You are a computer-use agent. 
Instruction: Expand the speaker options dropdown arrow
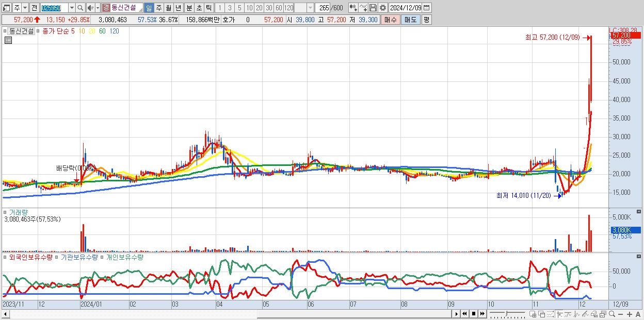coord(98,8)
